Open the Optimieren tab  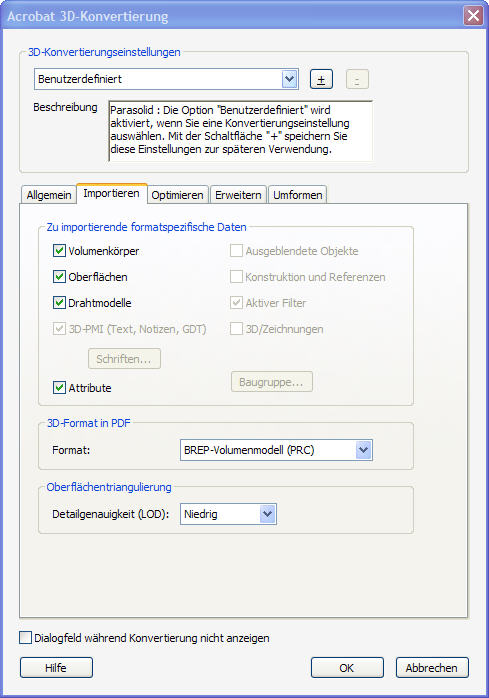click(177, 195)
